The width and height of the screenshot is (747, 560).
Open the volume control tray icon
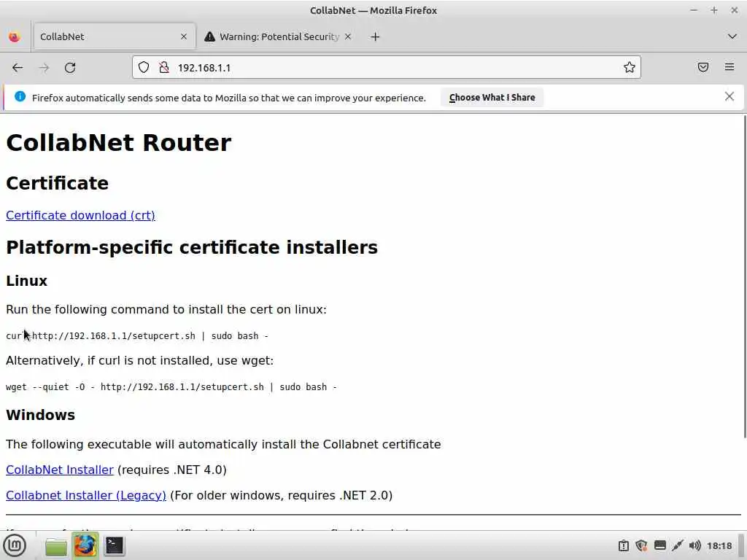pos(695,545)
